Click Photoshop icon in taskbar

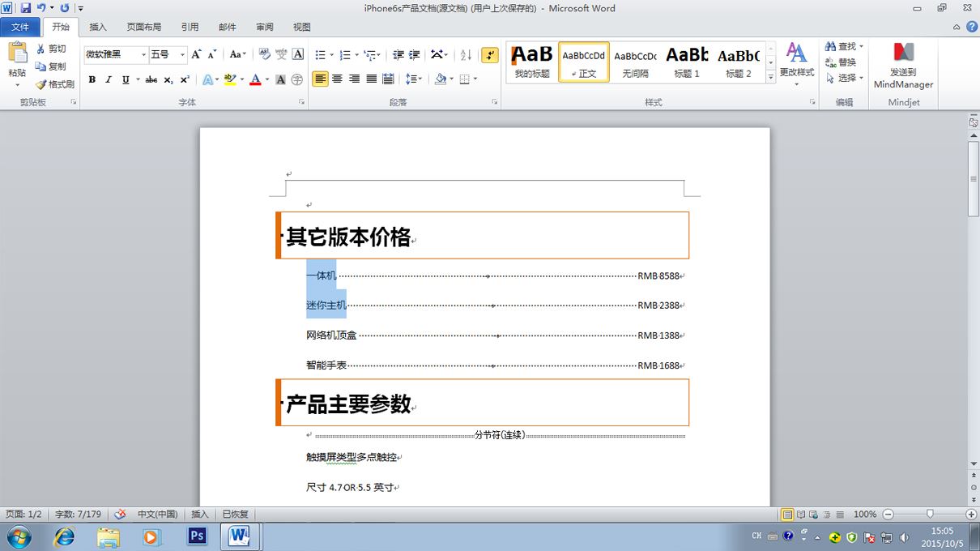[196, 536]
